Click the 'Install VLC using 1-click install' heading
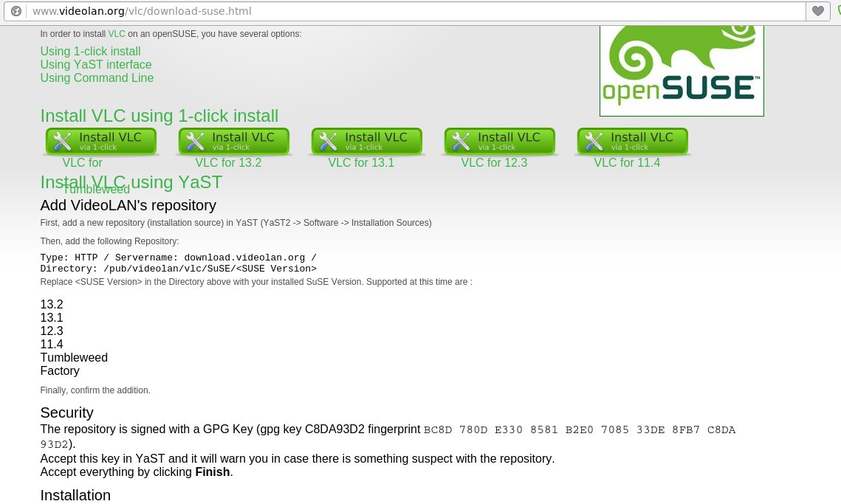Viewport: 841px width, 504px height. click(159, 116)
